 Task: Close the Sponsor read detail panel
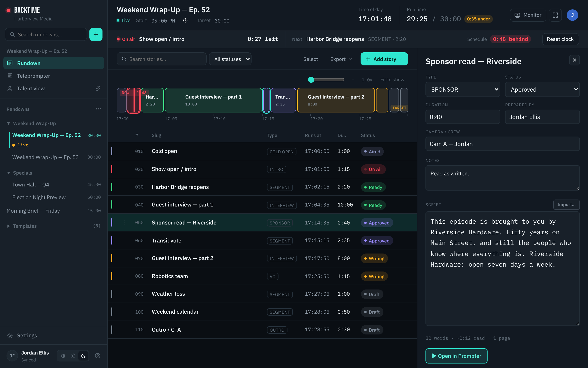coord(574,60)
